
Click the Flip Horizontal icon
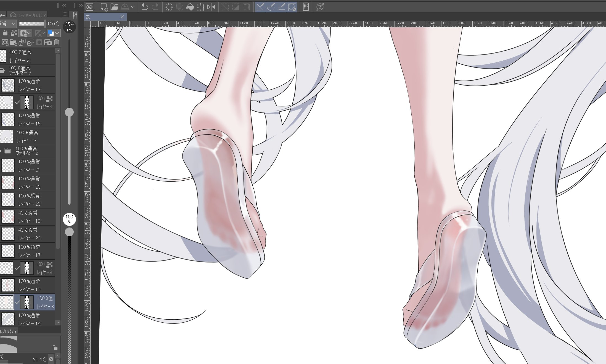pyautogui.click(x=211, y=7)
